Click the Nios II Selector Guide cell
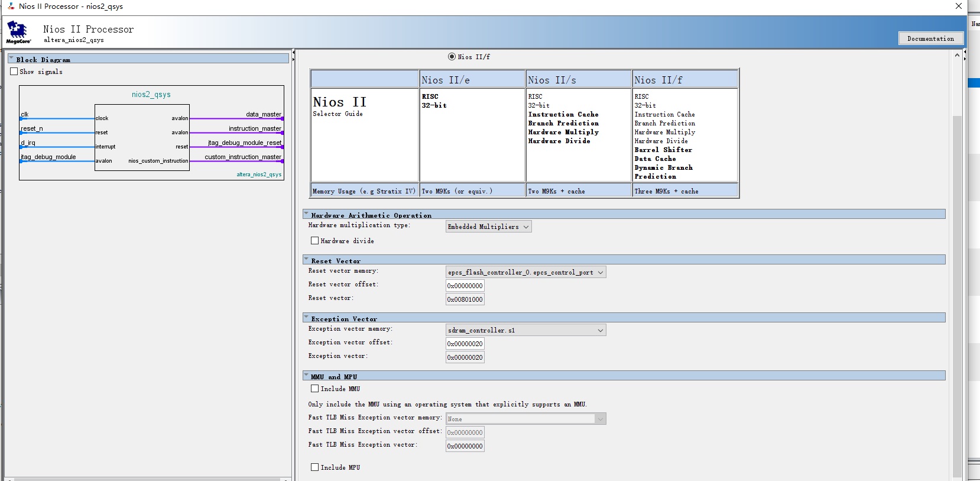This screenshot has height=481, width=980. 365,135
